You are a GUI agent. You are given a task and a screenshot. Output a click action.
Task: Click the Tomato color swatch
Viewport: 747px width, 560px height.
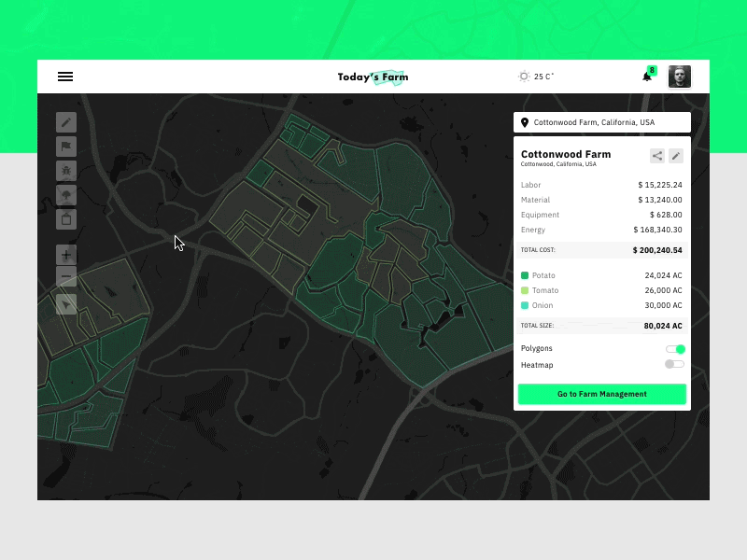point(525,290)
